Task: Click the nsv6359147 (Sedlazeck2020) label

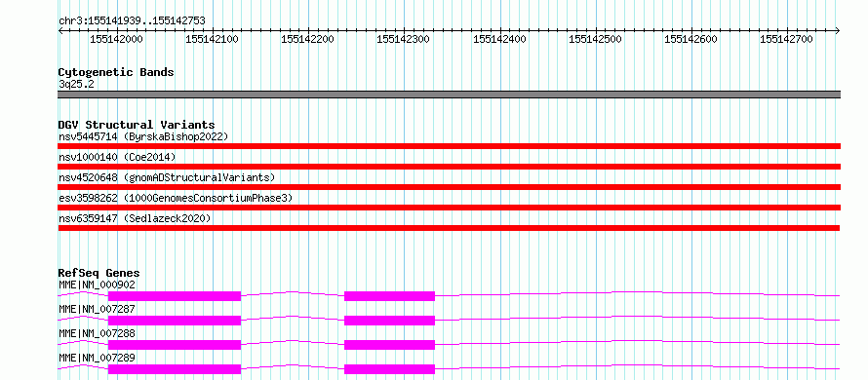Action: [x=135, y=218]
